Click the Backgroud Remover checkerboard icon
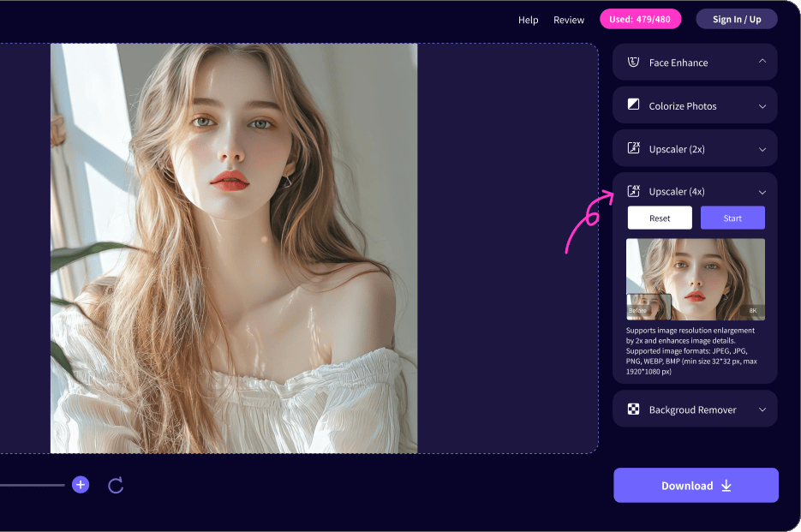This screenshot has width=801, height=532. [634, 409]
